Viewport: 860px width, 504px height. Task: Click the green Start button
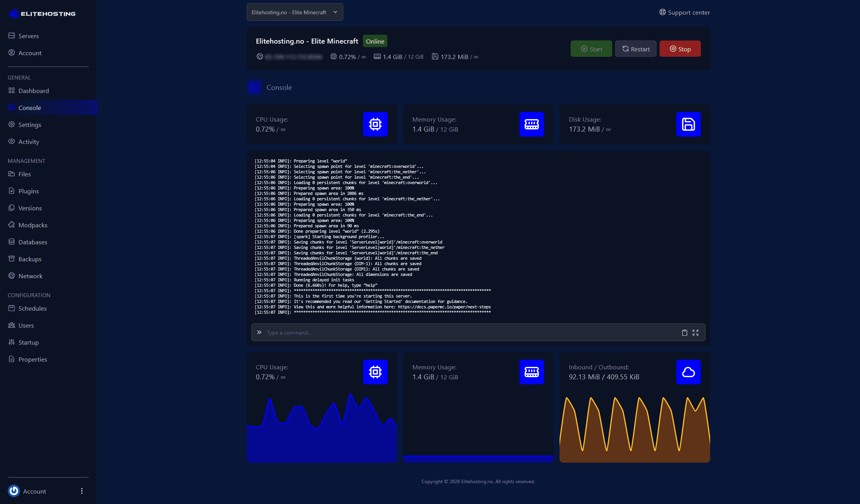tap(591, 49)
